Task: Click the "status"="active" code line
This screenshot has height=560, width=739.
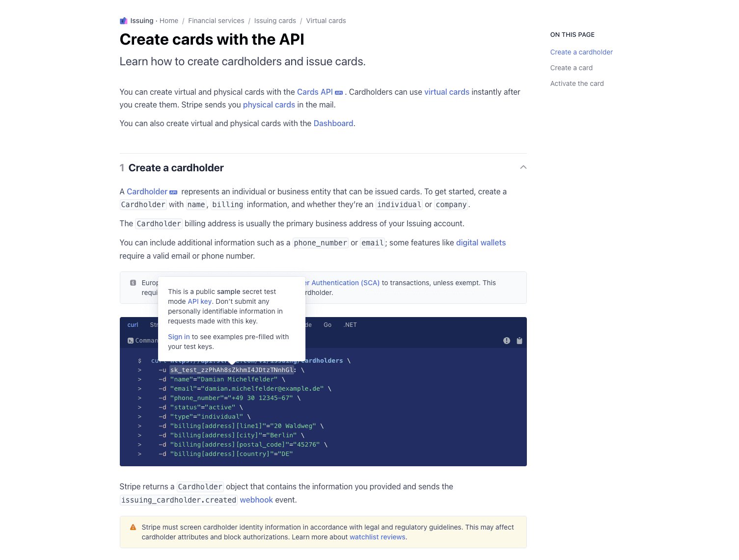Action: click(x=203, y=407)
